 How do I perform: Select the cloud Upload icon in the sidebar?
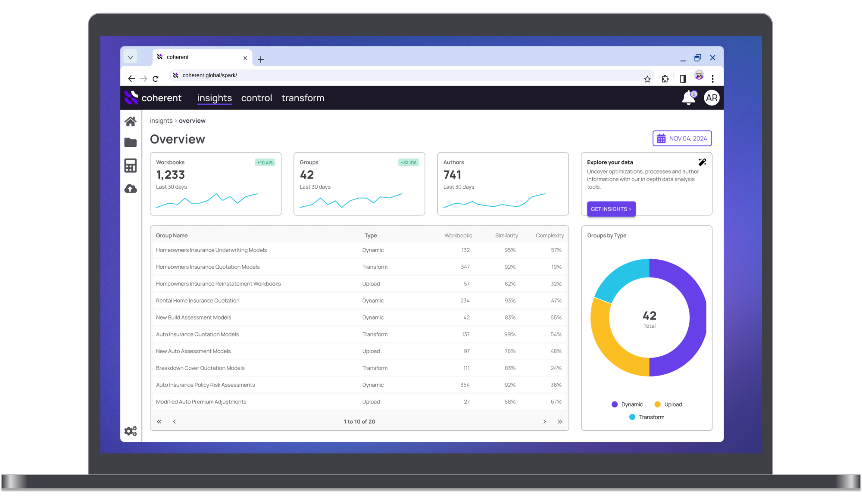(131, 188)
